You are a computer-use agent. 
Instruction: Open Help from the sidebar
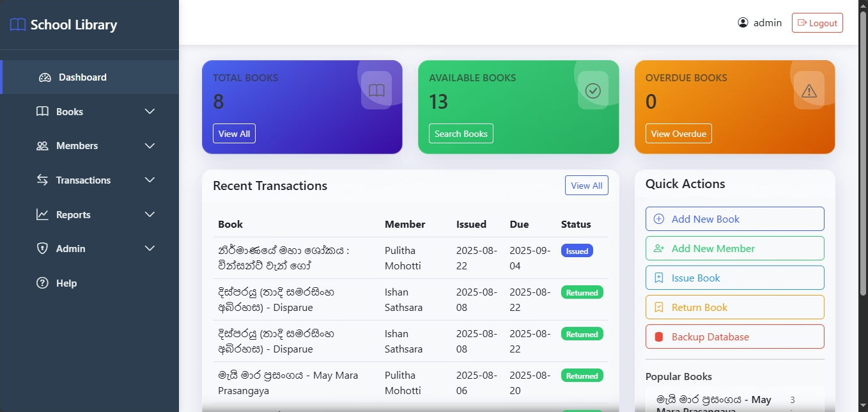click(x=65, y=283)
